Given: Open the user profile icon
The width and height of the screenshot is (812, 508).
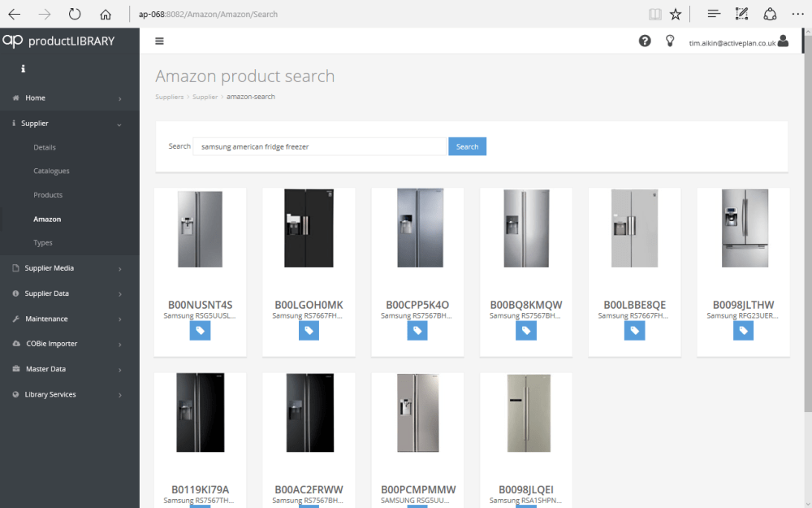Looking at the screenshot, I should (783, 41).
